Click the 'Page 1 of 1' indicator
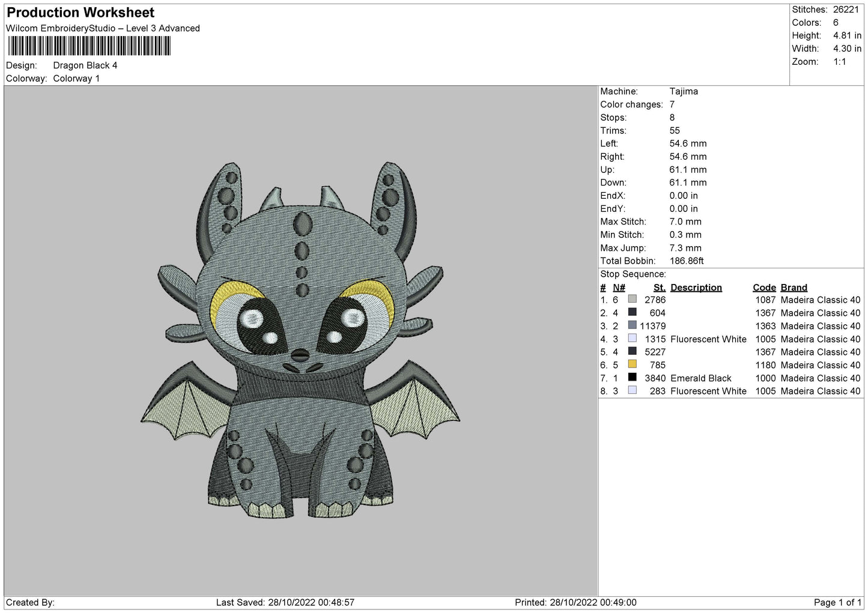This screenshot has width=868, height=613. coord(837,602)
